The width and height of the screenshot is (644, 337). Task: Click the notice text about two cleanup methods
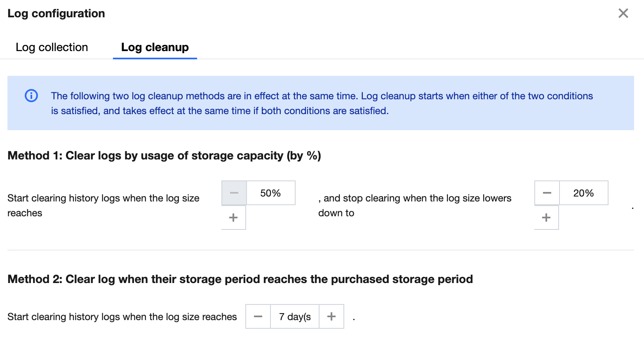click(x=322, y=103)
